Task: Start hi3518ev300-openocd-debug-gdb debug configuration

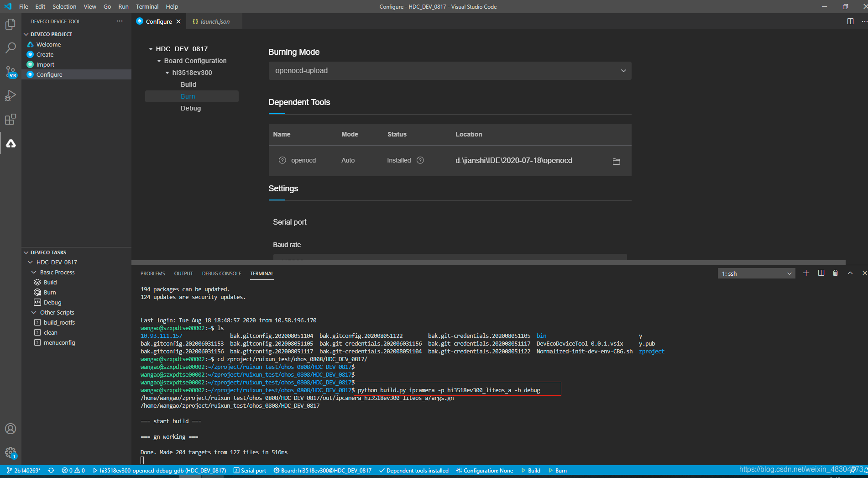Action: point(159,471)
